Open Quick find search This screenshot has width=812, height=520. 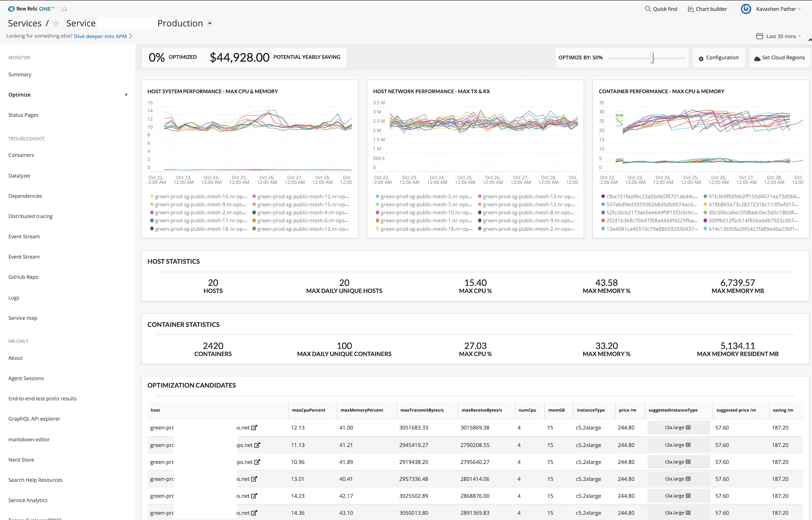click(661, 9)
